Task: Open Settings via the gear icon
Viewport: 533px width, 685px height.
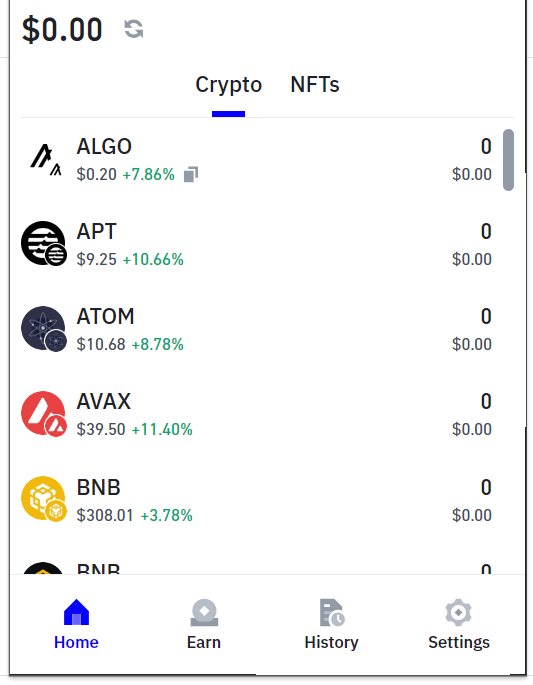Action: (x=458, y=612)
